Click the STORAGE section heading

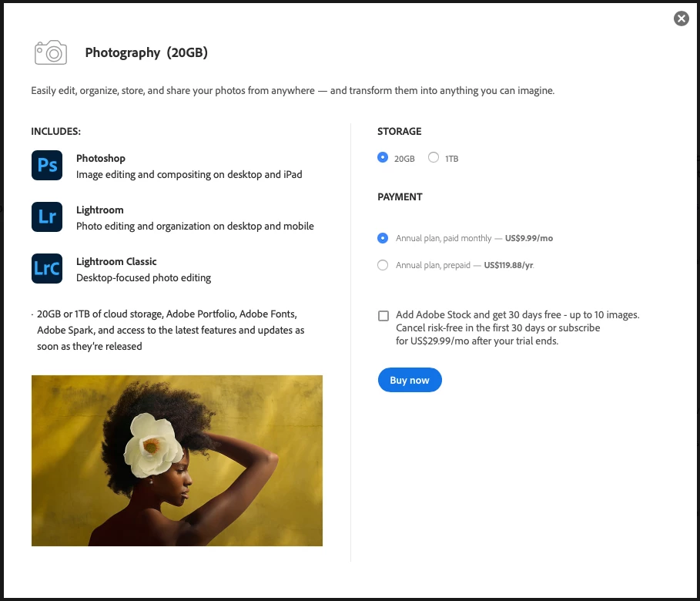[x=399, y=131]
